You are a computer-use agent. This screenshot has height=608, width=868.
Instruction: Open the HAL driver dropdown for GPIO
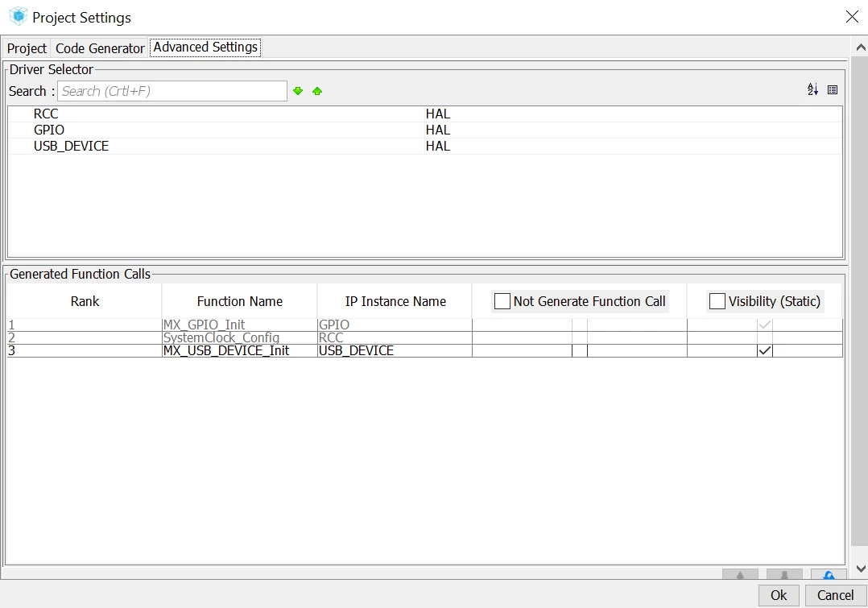click(633, 130)
